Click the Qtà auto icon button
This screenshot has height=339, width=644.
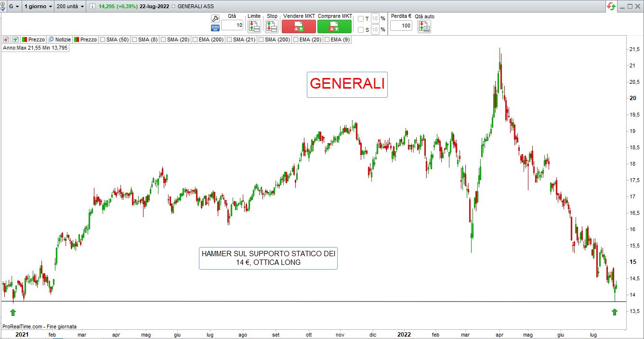tap(424, 26)
